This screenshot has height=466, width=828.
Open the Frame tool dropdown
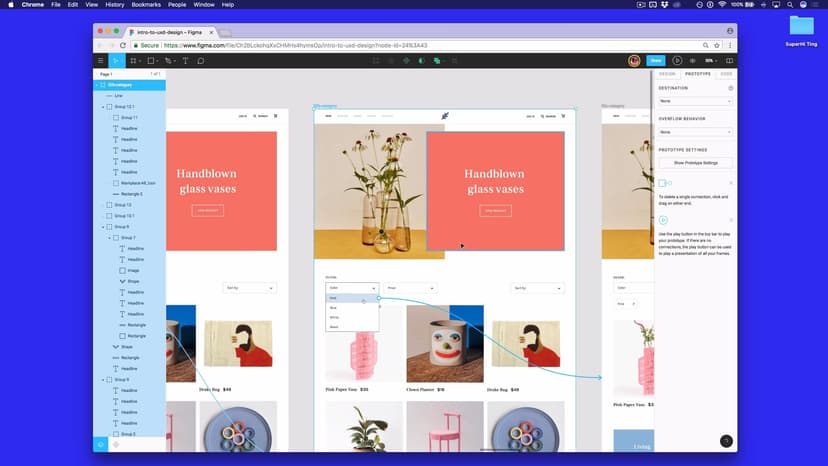(x=139, y=61)
